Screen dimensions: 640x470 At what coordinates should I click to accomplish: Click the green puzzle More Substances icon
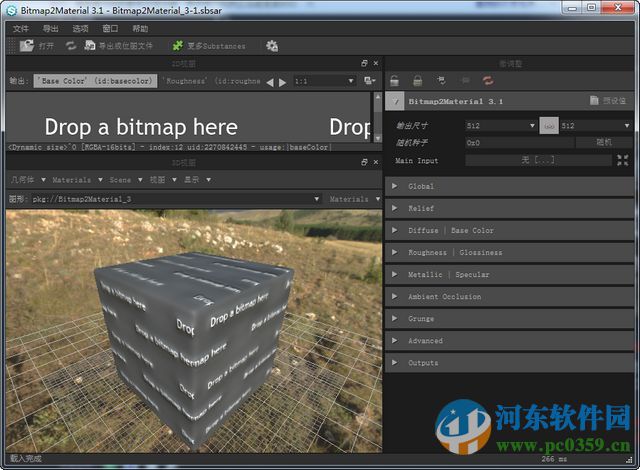[x=178, y=46]
